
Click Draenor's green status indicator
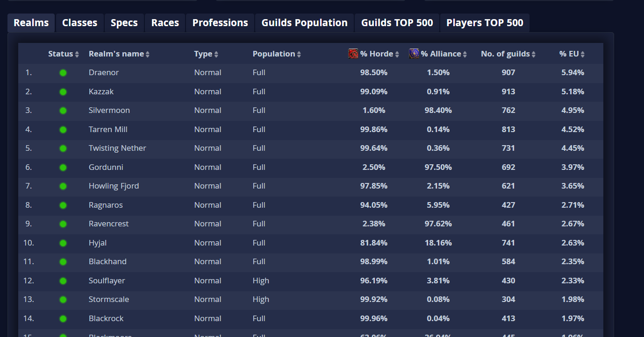point(63,73)
